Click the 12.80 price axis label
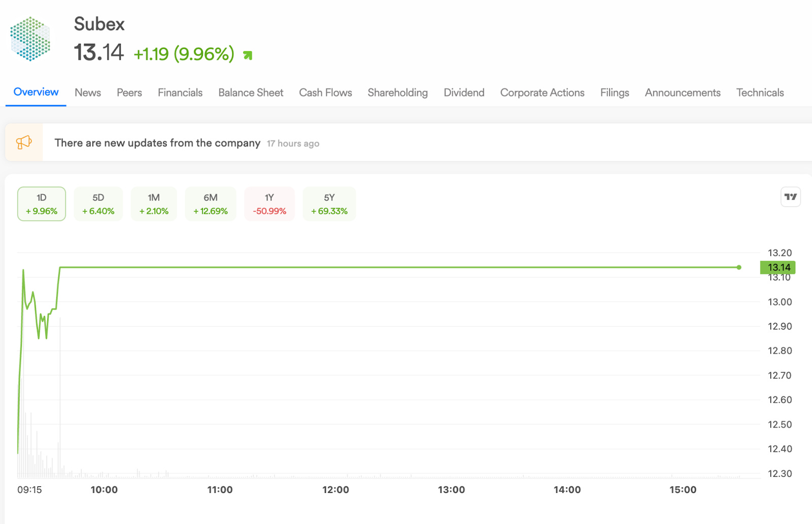 [x=780, y=351]
